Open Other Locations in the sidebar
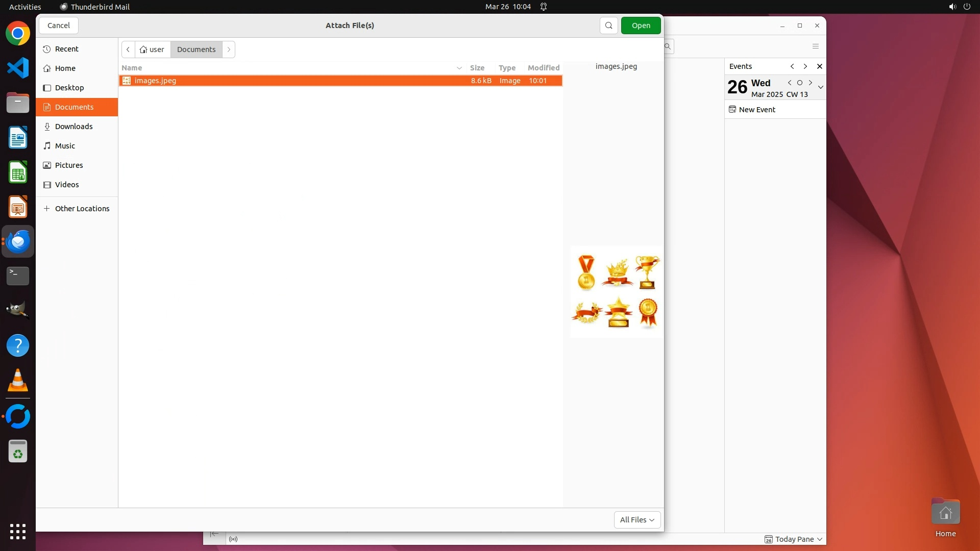Screen dimensions: 980x551 tap(82, 209)
